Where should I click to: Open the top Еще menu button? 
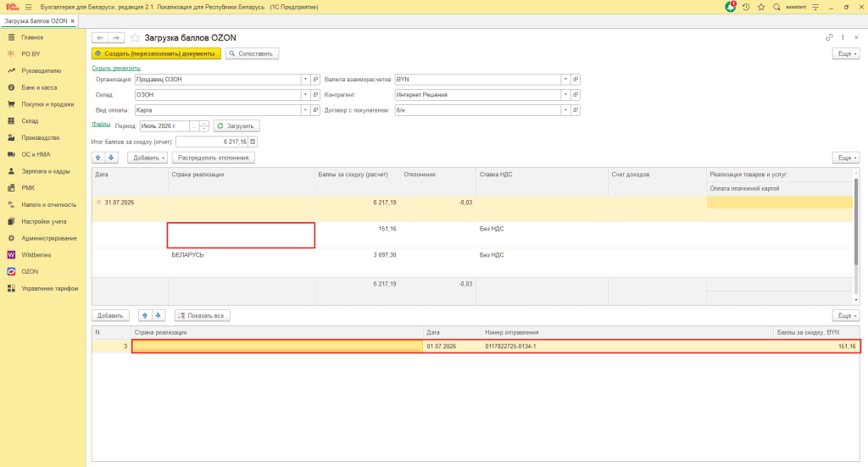point(846,53)
